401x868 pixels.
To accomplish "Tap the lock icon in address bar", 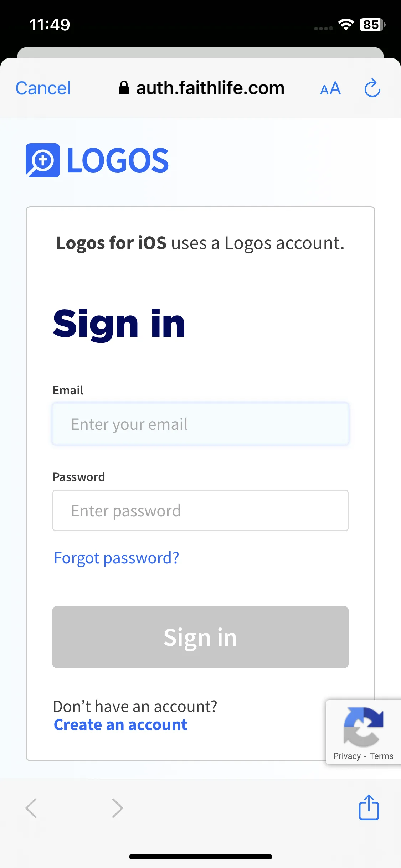I will [x=124, y=88].
